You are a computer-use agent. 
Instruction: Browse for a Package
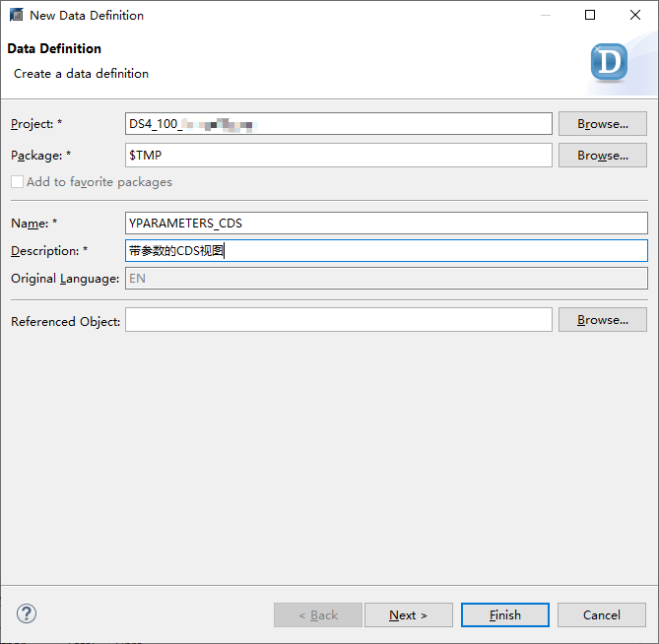click(602, 156)
